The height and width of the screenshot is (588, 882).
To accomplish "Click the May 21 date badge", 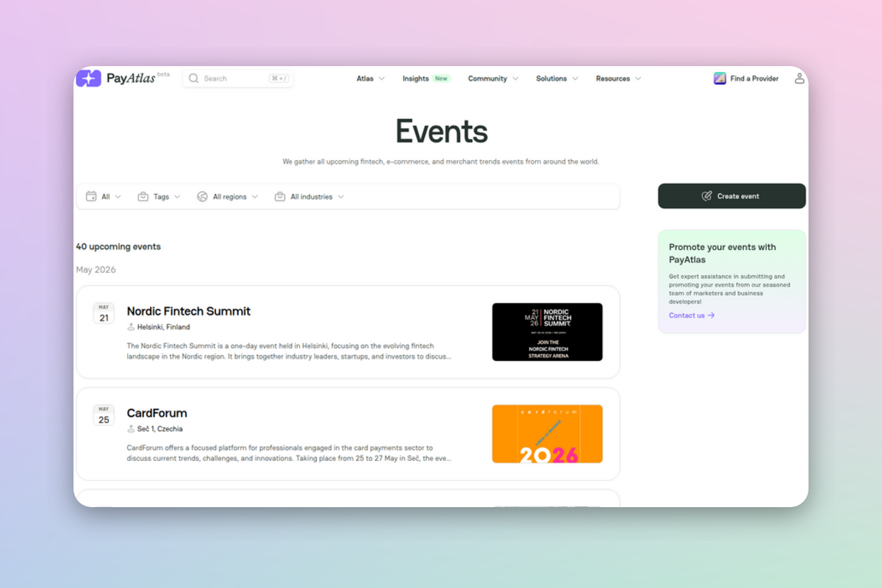I will coord(104,313).
